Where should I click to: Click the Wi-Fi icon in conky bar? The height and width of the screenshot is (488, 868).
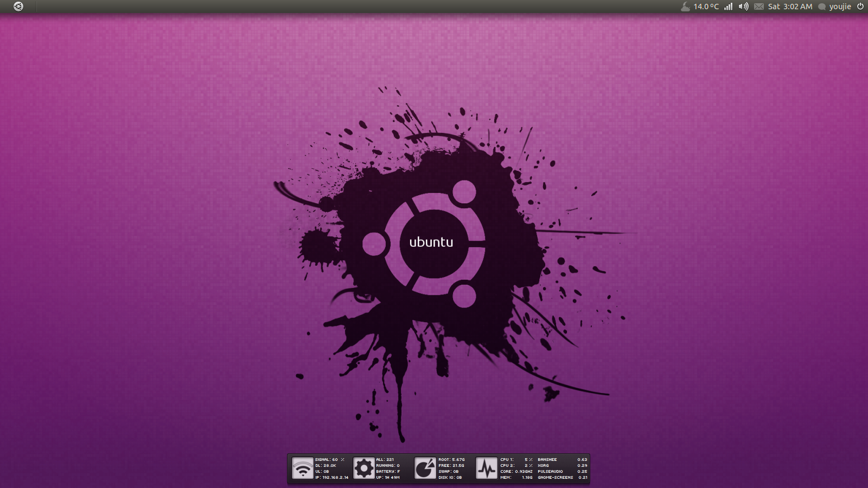[302, 468]
